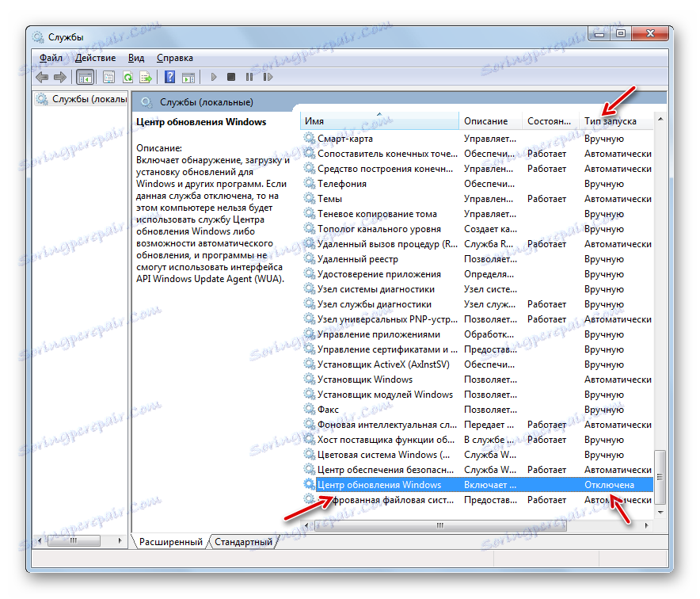Sort by the Описание column header
This screenshot has width=700, height=599.
[x=490, y=121]
